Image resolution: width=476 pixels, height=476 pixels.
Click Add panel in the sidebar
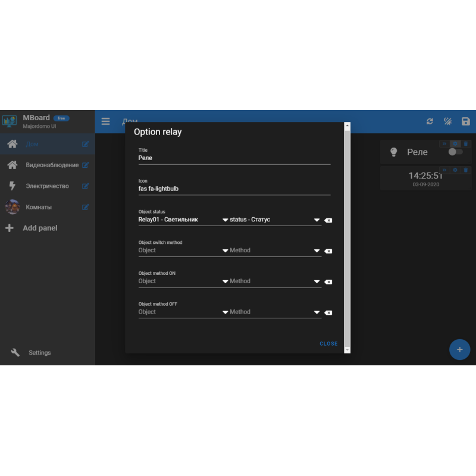pos(40,228)
